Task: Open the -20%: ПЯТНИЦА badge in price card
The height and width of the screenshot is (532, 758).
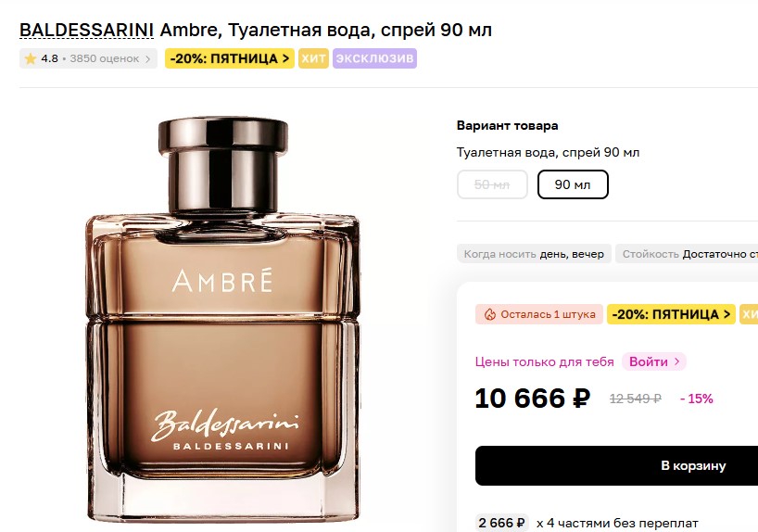Action: point(671,314)
